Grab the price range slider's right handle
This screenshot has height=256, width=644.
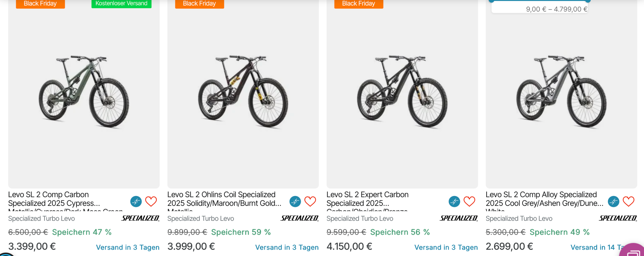(x=588, y=1)
